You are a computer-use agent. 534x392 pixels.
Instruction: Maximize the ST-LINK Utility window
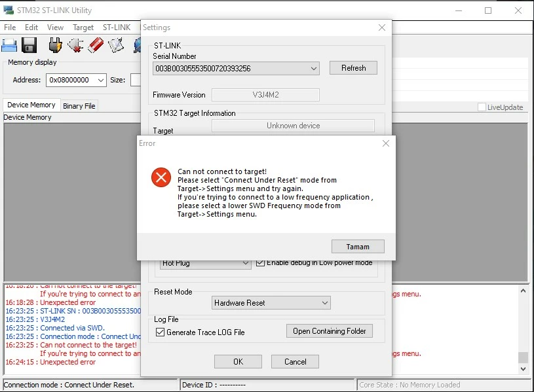[x=488, y=10]
